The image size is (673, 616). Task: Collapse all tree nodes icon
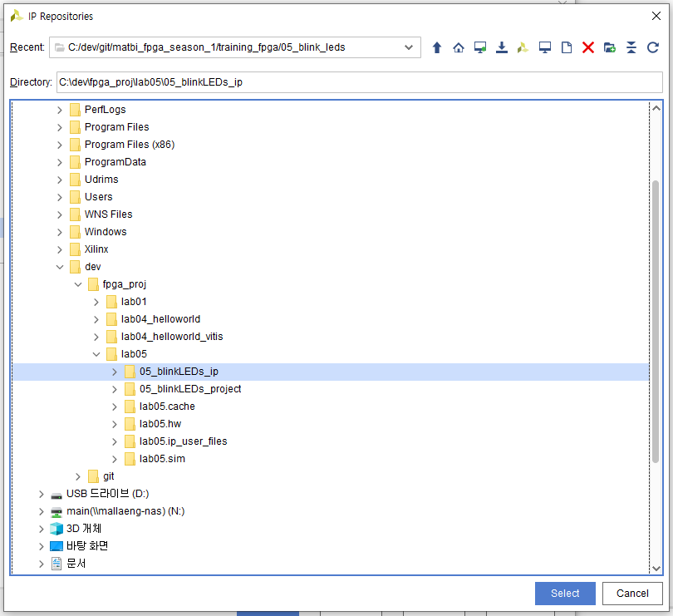(x=631, y=47)
